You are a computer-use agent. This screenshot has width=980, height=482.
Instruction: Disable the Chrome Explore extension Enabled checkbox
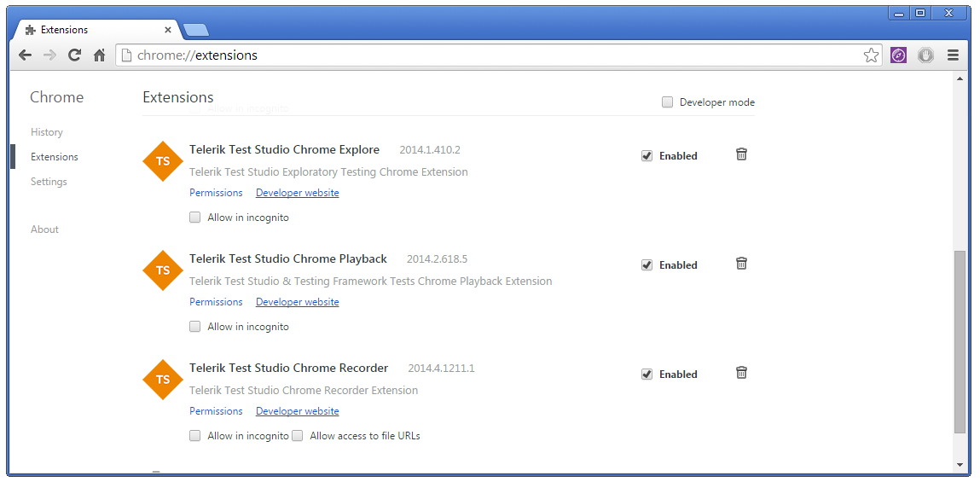pos(647,155)
